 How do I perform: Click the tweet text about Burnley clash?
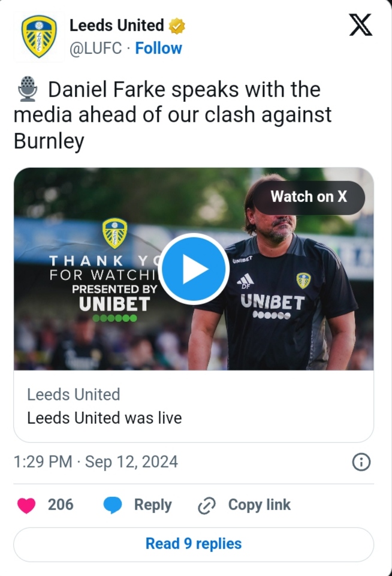pos(173,115)
